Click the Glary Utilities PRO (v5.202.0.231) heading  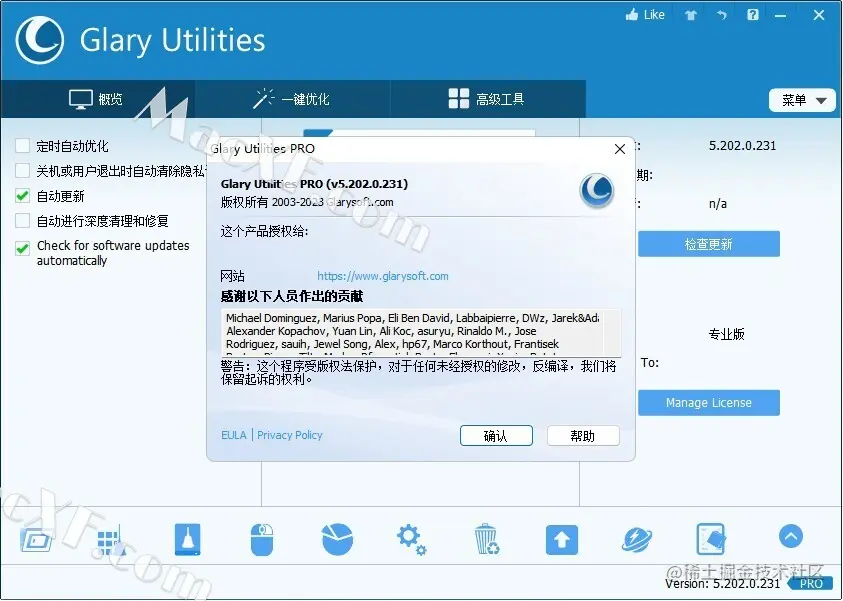click(x=315, y=184)
